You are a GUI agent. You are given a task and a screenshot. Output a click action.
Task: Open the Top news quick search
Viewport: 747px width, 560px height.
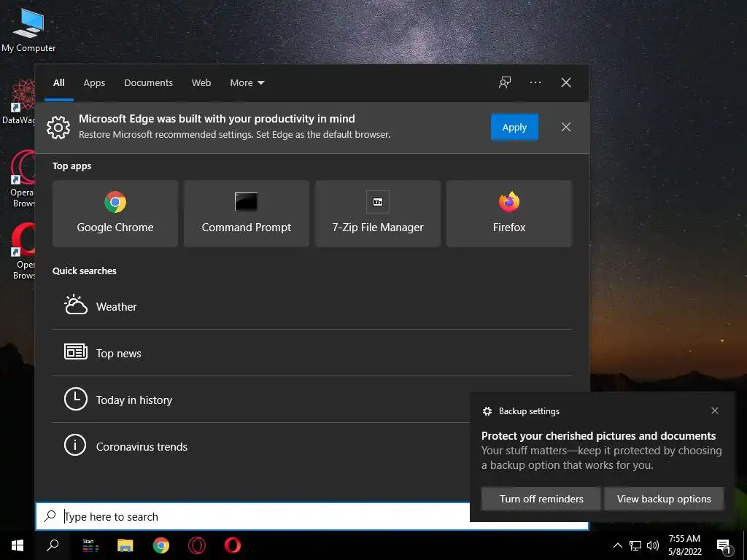(312, 353)
